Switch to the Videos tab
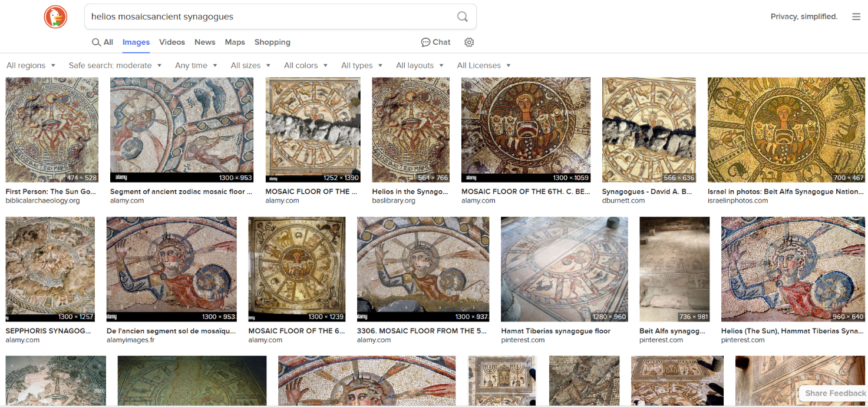 pos(172,42)
